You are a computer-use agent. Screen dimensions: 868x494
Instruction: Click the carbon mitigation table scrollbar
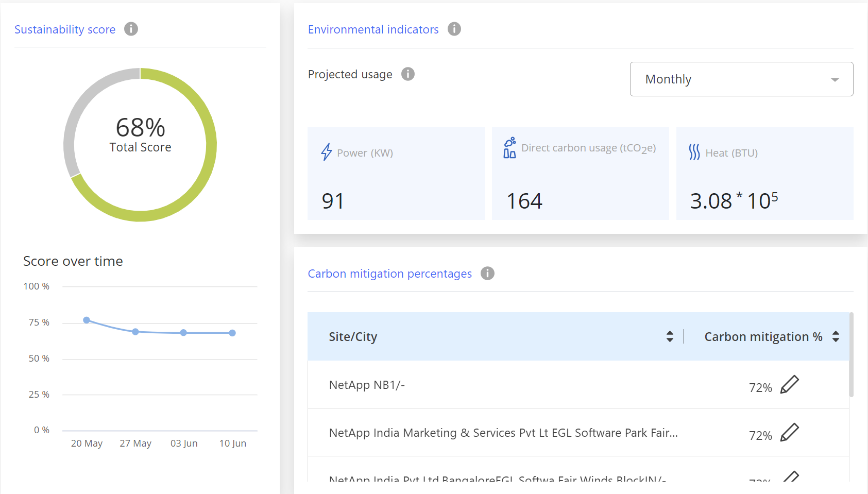(851, 355)
